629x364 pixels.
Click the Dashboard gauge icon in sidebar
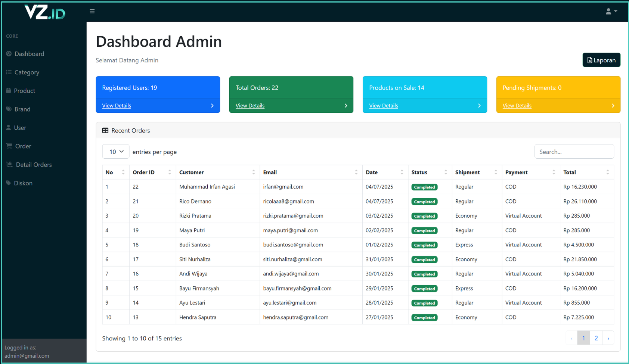[x=9, y=54]
